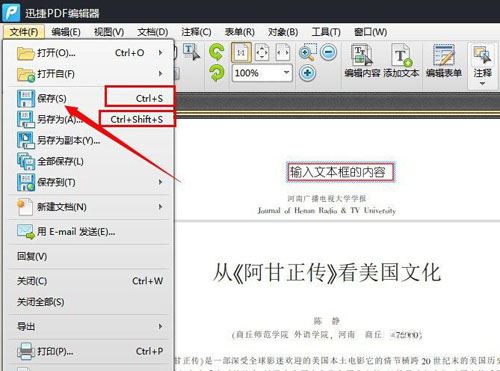The width and height of the screenshot is (500, 371).
Task: Click the E-mail envelope icon
Action: pos(26,232)
